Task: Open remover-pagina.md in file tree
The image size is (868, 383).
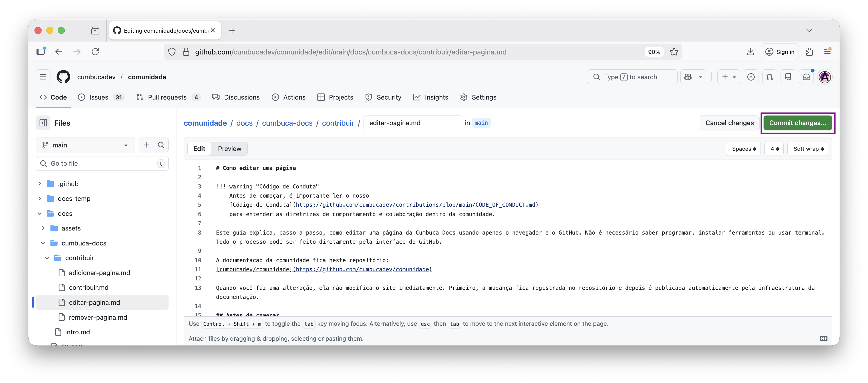Action: [98, 317]
